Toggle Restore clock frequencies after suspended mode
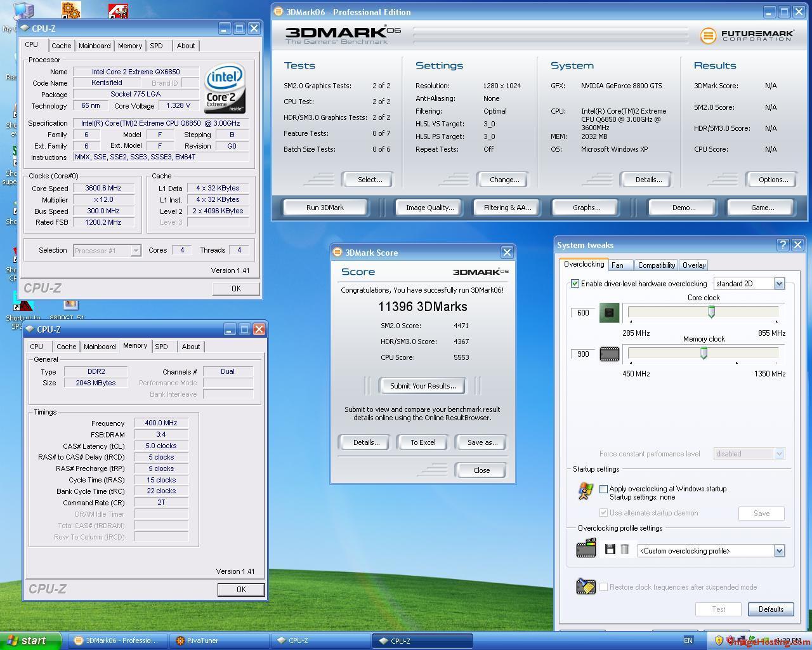Screen dimensions: 812x650 (603, 587)
